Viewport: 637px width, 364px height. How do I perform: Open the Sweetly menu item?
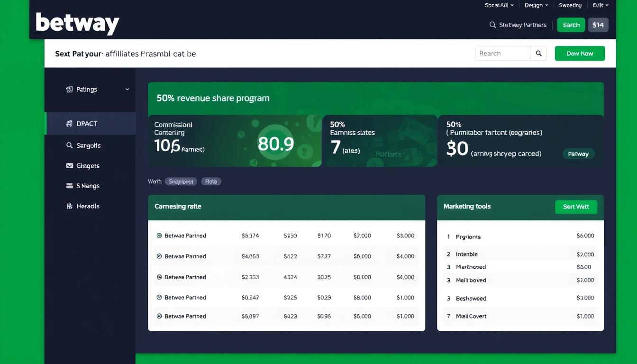[x=570, y=6]
